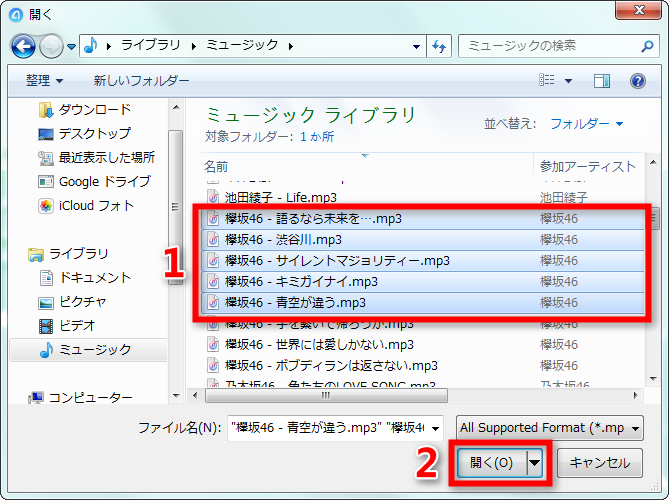Click the file list scroll-down arrow

point(653,378)
